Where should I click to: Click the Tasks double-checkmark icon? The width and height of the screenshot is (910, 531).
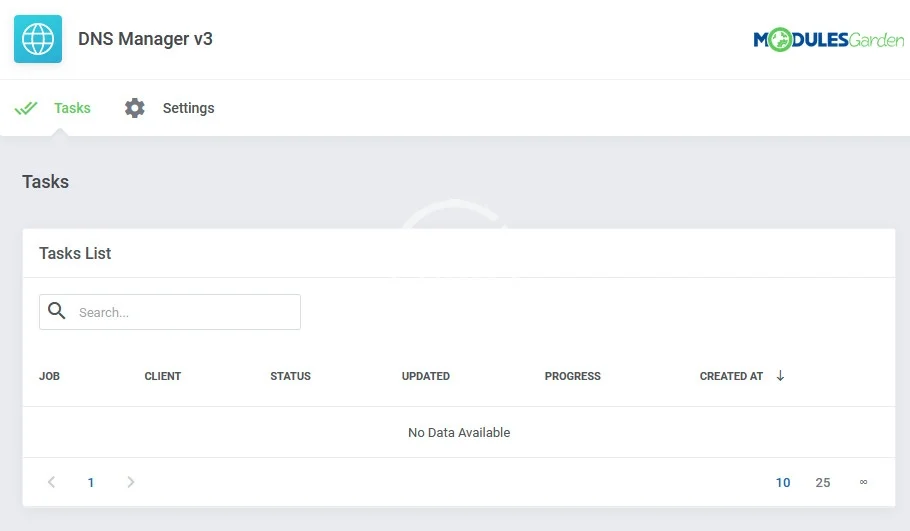[26, 108]
